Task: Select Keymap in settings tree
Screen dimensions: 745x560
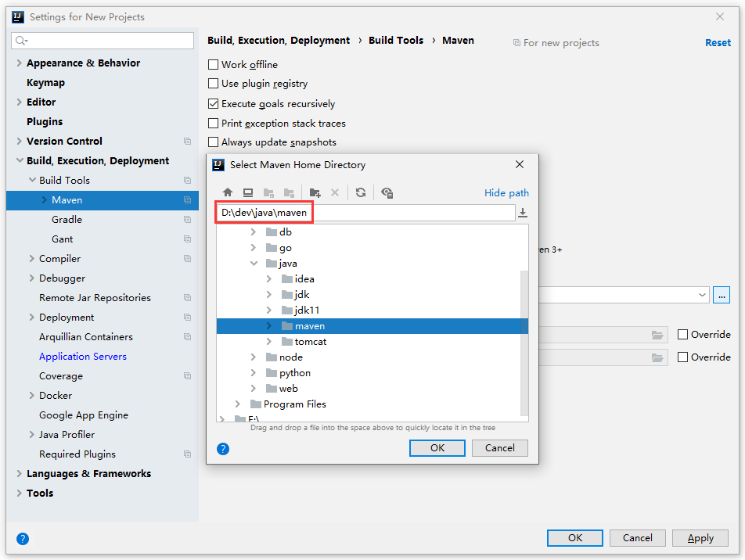Action: tap(45, 83)
